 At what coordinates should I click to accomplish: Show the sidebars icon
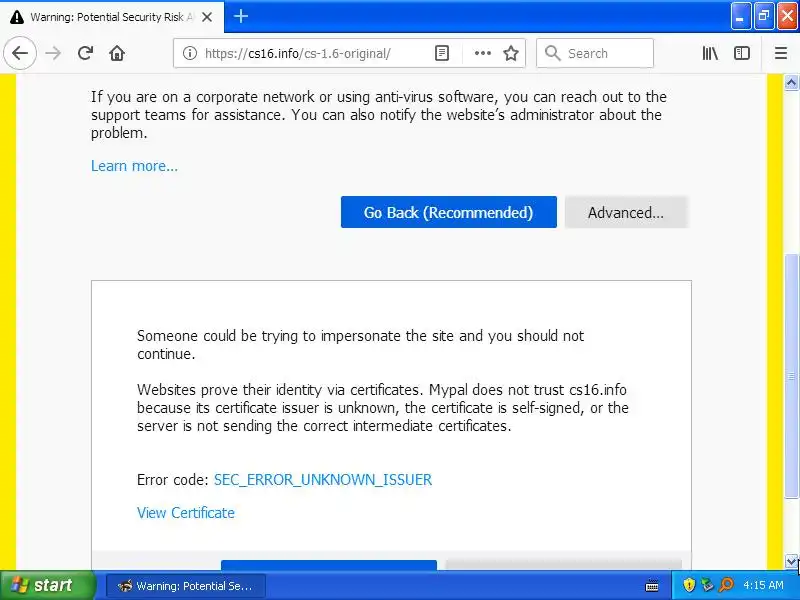(x=742, y=53)
